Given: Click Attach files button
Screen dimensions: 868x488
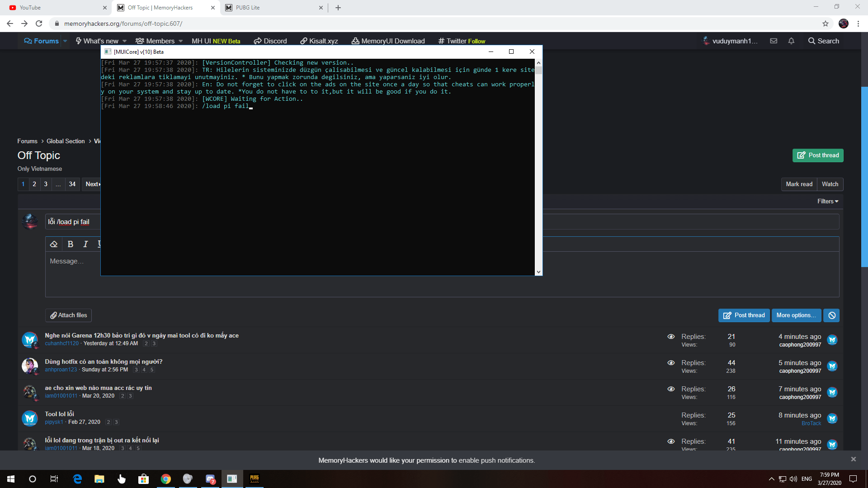Looking at the screenshot, I should [68, 315].
